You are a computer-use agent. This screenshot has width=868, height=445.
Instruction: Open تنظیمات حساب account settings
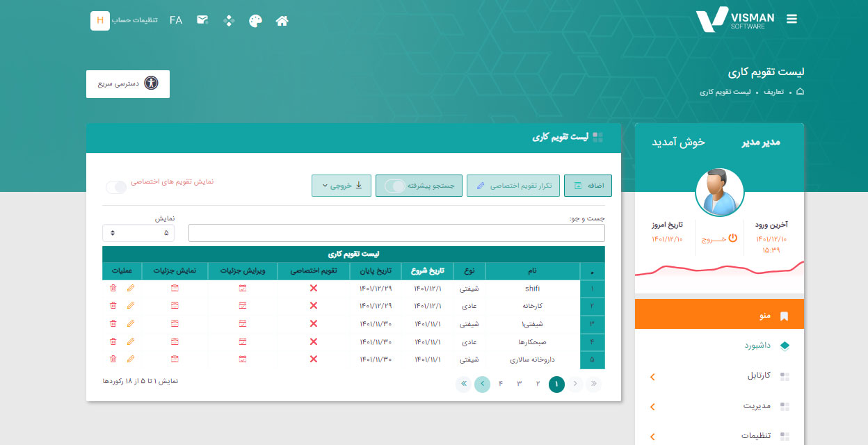coord(136,20)
